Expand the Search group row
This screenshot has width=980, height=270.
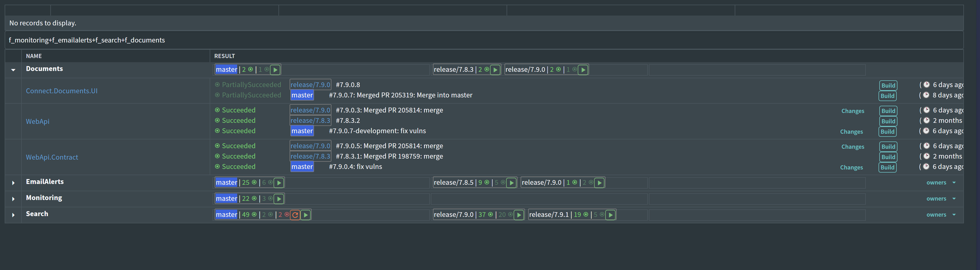tap(13, 215)
